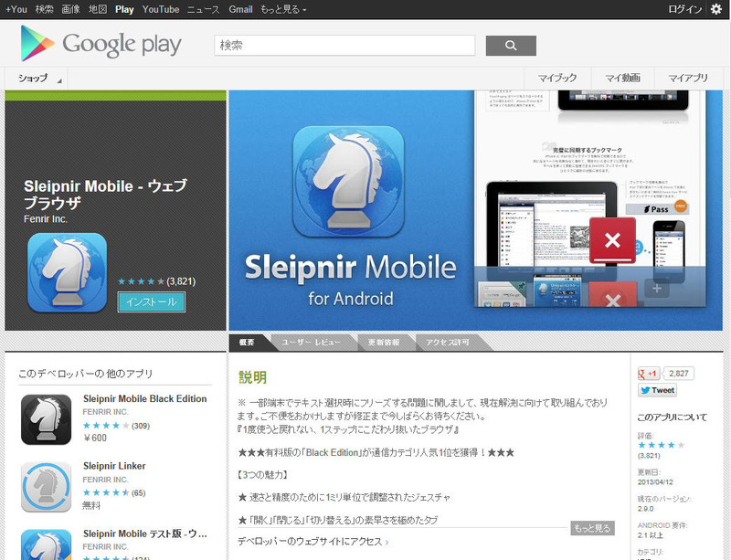The image size is (731, 560).
Task: Open the もっと見る menu in top bar
Action: [284, 9]
